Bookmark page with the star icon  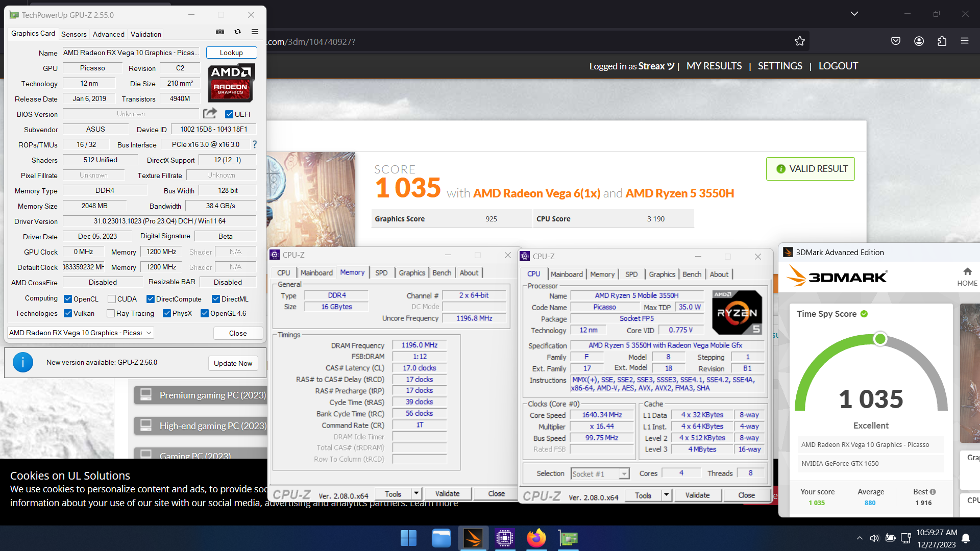point(799,41)
